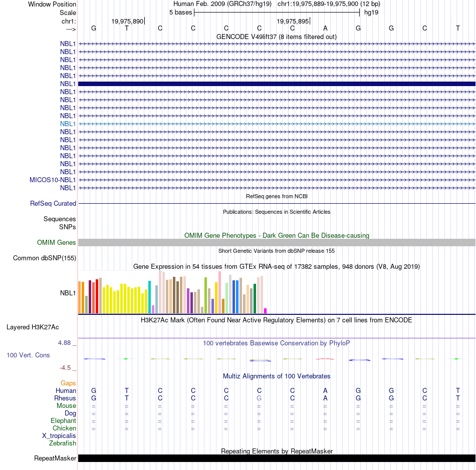476x470 pixels.
Task: Click the hg19 label beside the scale bar
Action: coord(371,13)
